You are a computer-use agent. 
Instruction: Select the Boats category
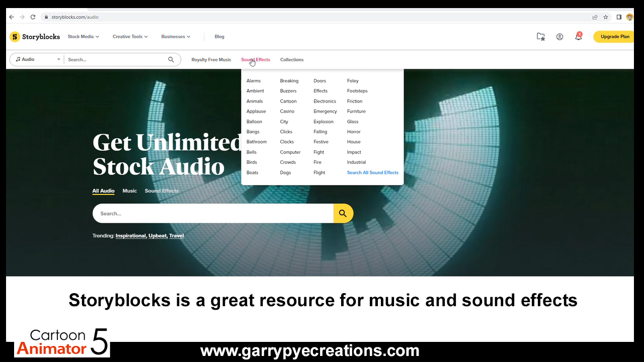click(x=253, y=172)
